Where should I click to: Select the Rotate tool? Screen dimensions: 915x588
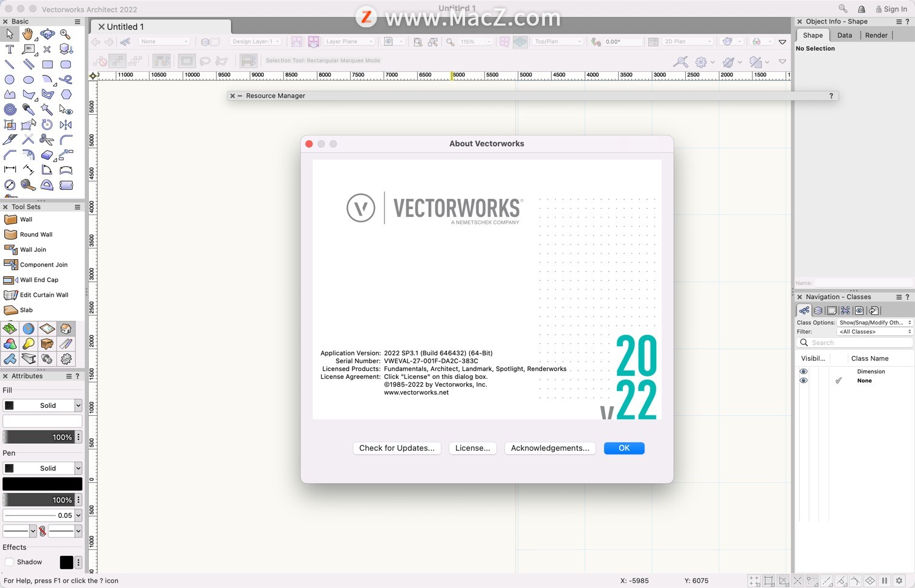[47, 124]
